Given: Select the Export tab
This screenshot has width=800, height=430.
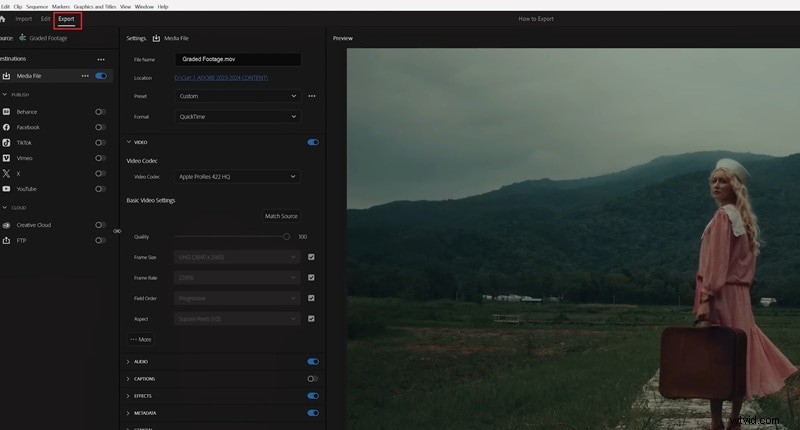Looking at the screenshot, I should click(x=66, y=19).
